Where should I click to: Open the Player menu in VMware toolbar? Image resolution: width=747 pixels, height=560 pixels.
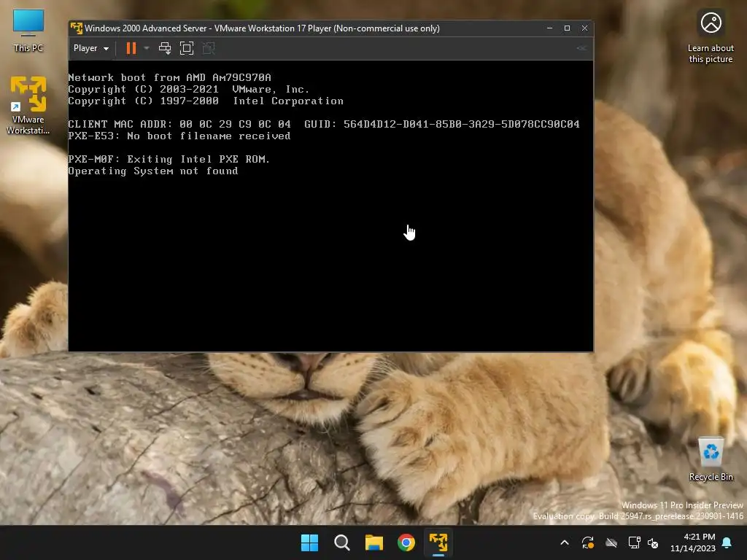click(91, 48)
